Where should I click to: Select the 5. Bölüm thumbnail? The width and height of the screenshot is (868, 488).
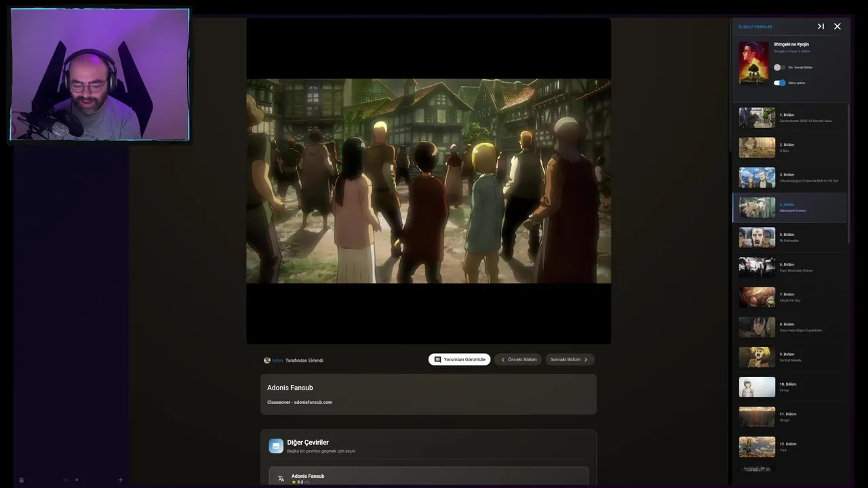click(757, 237)
